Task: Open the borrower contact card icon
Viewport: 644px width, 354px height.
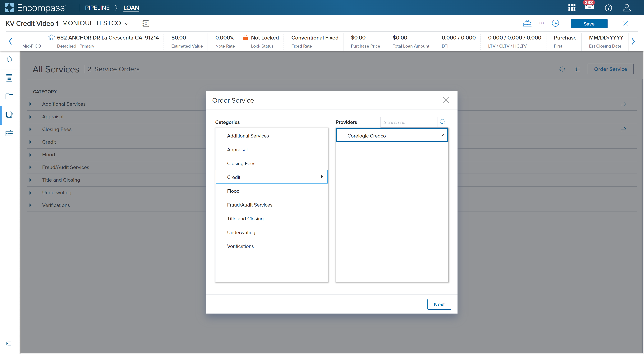Action: click(x=146, y=24)
